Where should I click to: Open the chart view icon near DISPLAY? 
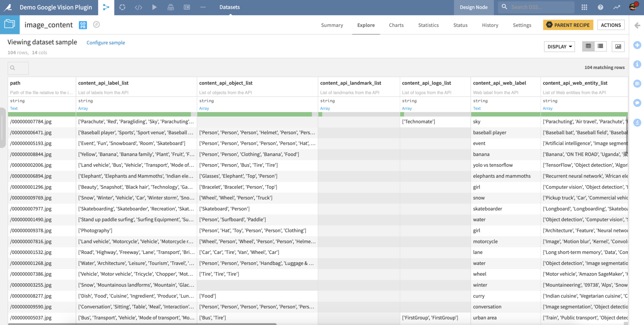coord(618,46)
